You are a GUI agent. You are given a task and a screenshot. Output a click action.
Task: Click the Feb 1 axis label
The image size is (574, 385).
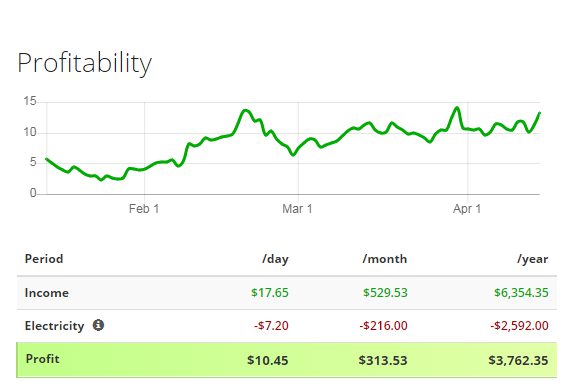[144, 209]
